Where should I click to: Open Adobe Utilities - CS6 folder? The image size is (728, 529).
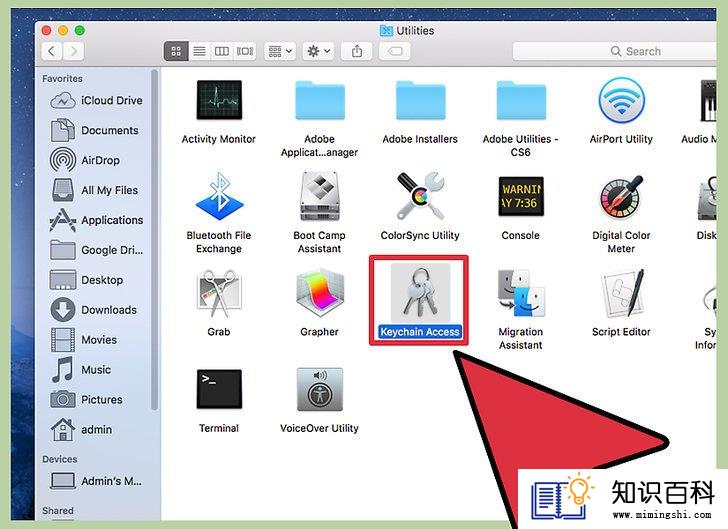click(x=520, y=100)
